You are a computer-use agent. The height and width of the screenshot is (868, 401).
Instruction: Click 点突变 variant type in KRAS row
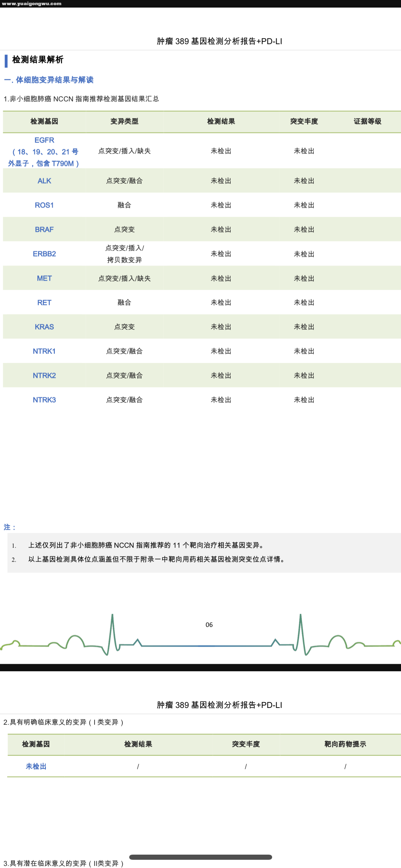(124, 327)
